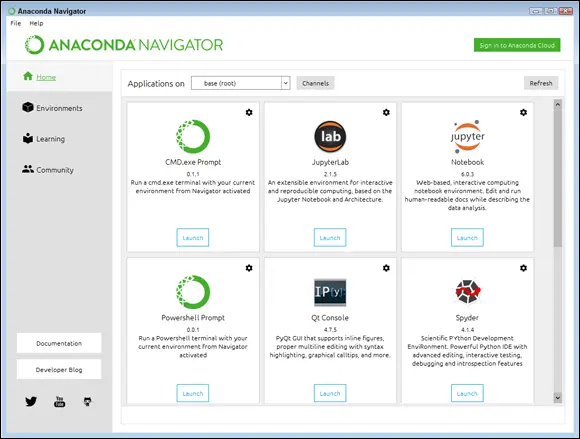This screenshot has width=580, height=439.
Task: Open the Help menu
Action: 36,23
